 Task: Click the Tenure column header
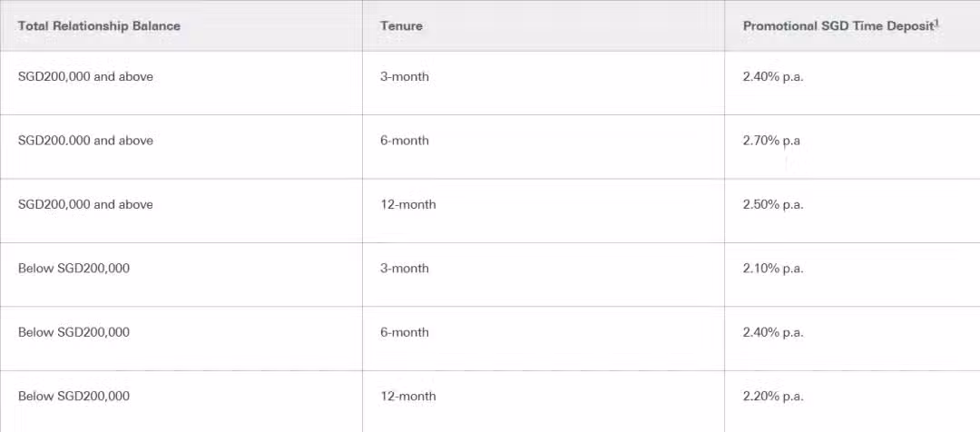(401, 26)
